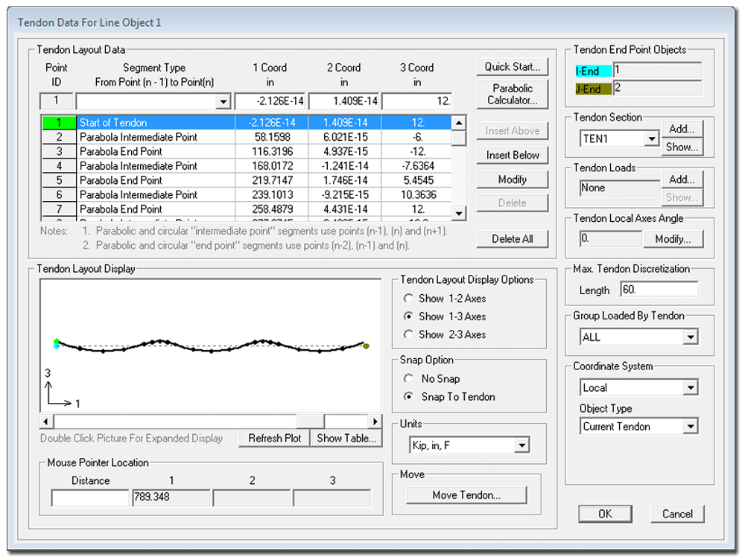Image resolution: width=745 pixels, height=560 pixels.
Task: Open the Segment Type dropdown
Action: (x=222, y=102)
